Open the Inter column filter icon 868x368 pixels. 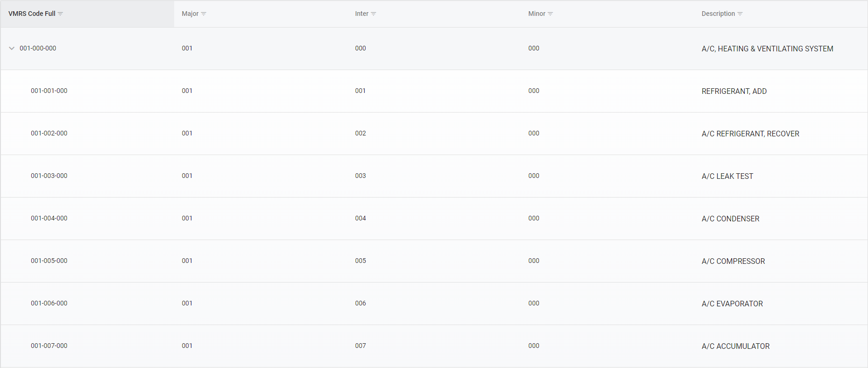click(375, 14)
